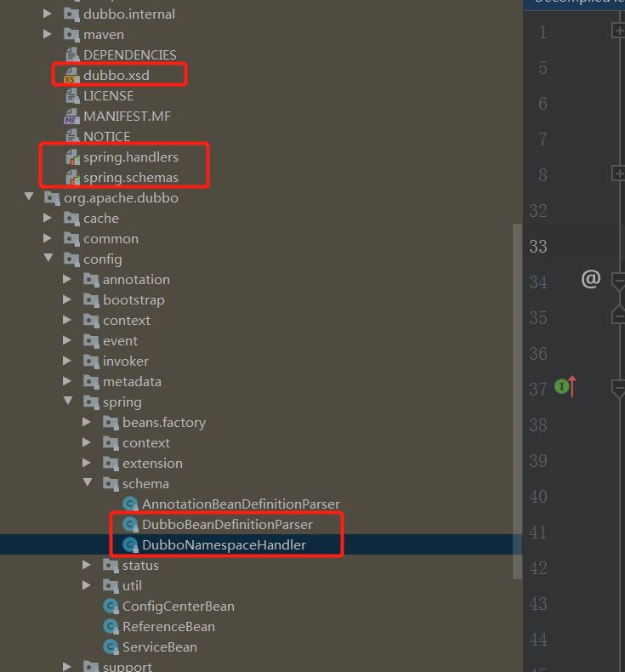
Task: Open the spring.handlers file
Action: click(x=131, y=157)
